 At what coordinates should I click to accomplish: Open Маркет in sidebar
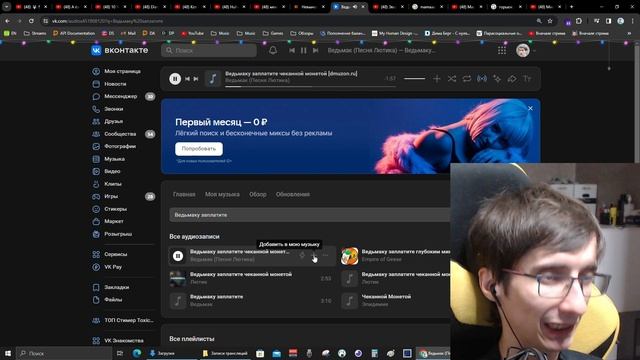tap(114, 221)
